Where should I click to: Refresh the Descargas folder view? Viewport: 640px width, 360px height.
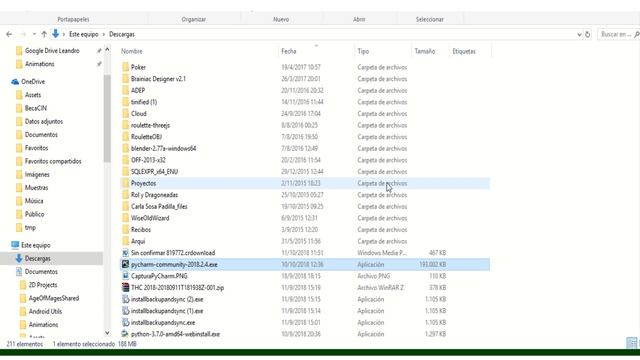(588, 35)
